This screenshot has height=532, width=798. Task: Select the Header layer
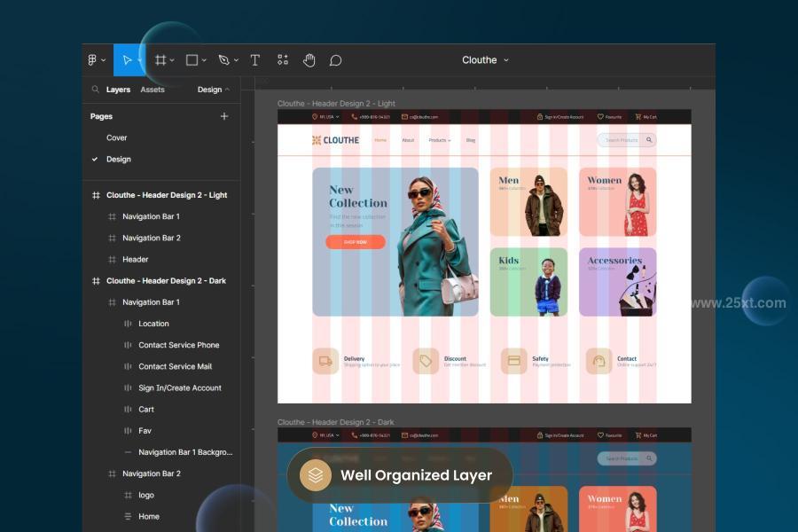[136, 259]
